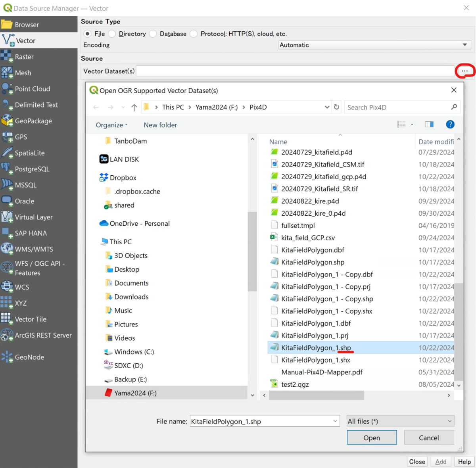Select the ArcGIS REST Server icon
This screenshot has width=476, height=468.
coord(7,335)
